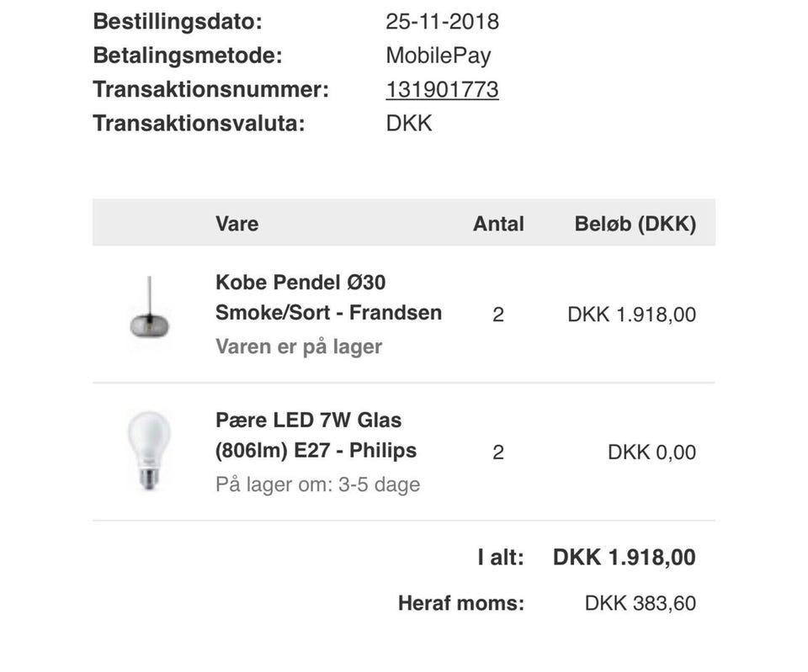Click the LED bulb quantity 2

point(498,452)
